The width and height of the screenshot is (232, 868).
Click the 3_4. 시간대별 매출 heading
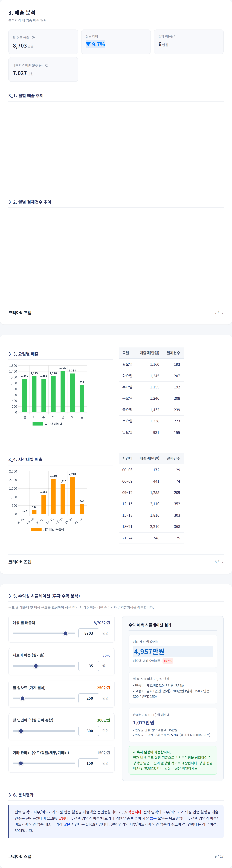tap(25, 459)
